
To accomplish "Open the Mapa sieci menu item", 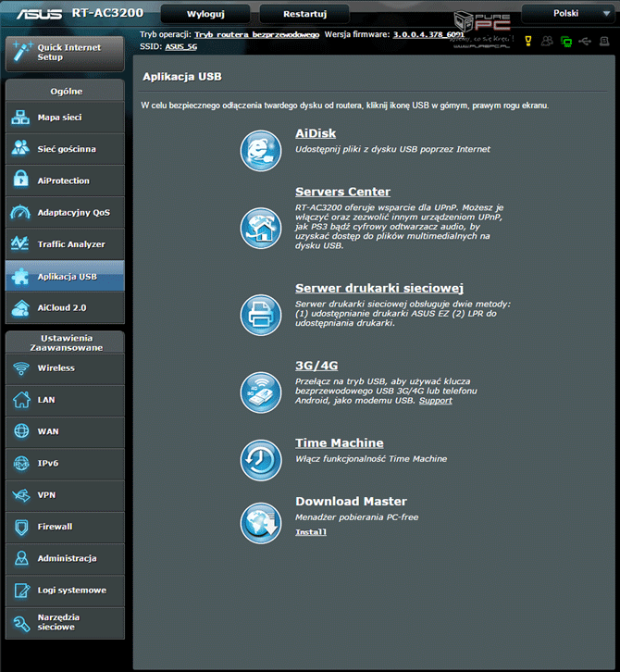I will 65,117.
